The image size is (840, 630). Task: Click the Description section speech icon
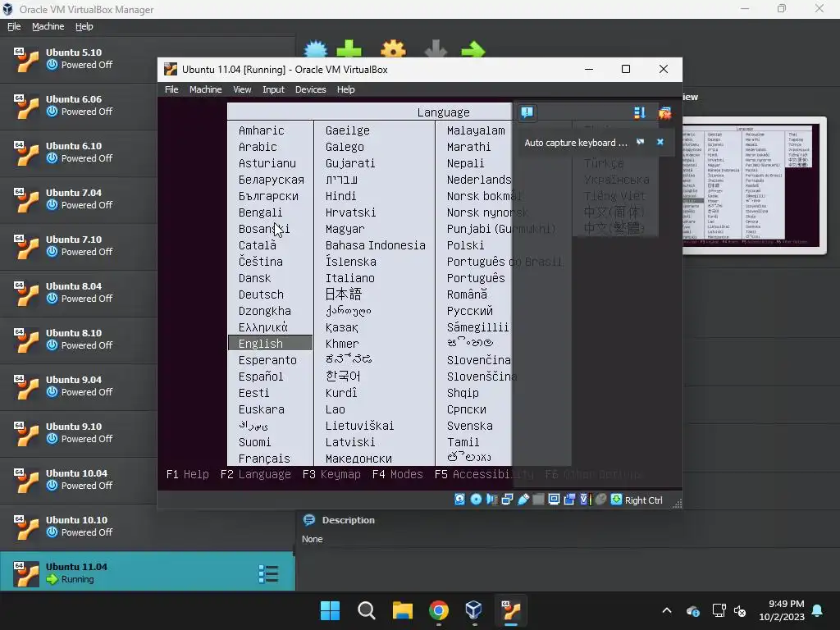(308, 520)
